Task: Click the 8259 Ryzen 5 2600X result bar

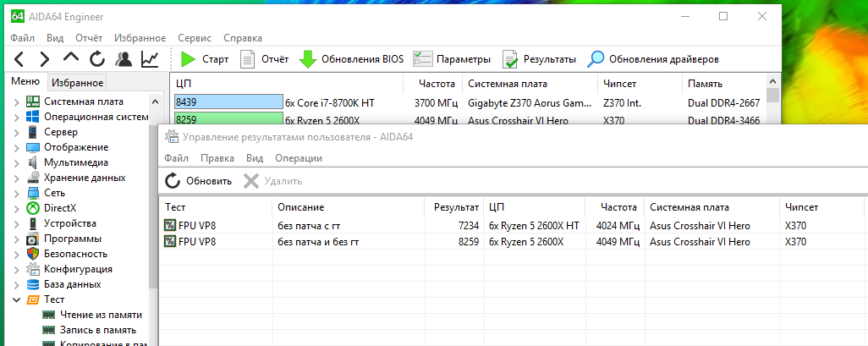Action: pos(228,119)
